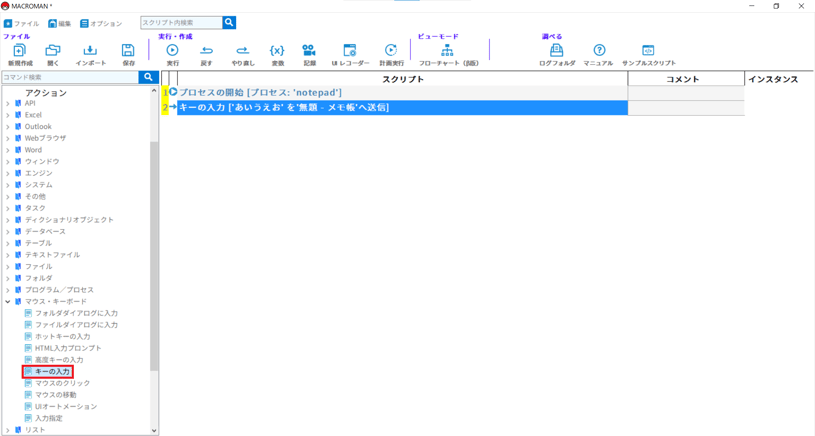This screenshot has width=815, height=436.
Task: Select the UIオートメーション command
Action: 65,406
